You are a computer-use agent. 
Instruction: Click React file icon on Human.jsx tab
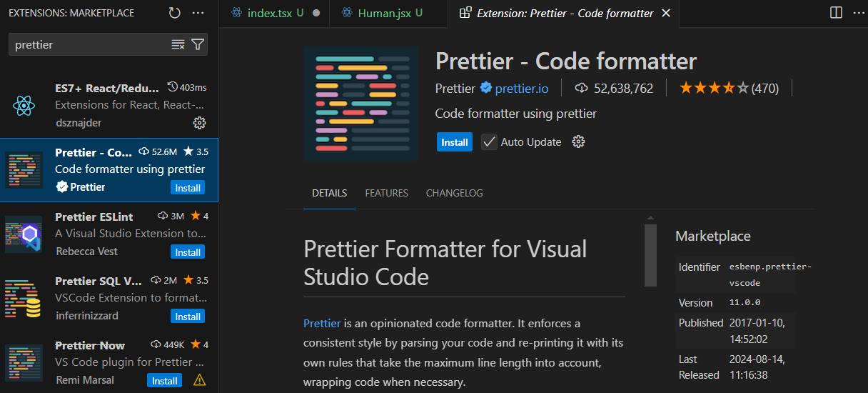pos(347,13)
